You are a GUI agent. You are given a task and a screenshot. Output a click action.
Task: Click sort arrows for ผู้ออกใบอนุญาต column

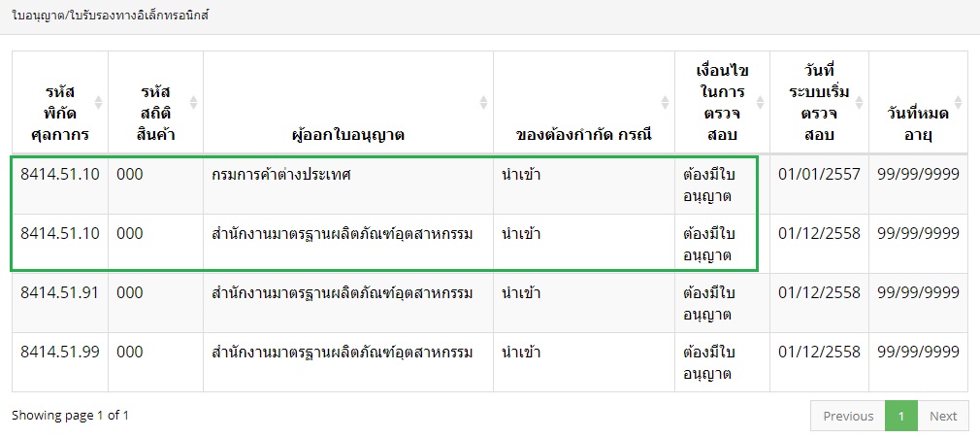483,102
